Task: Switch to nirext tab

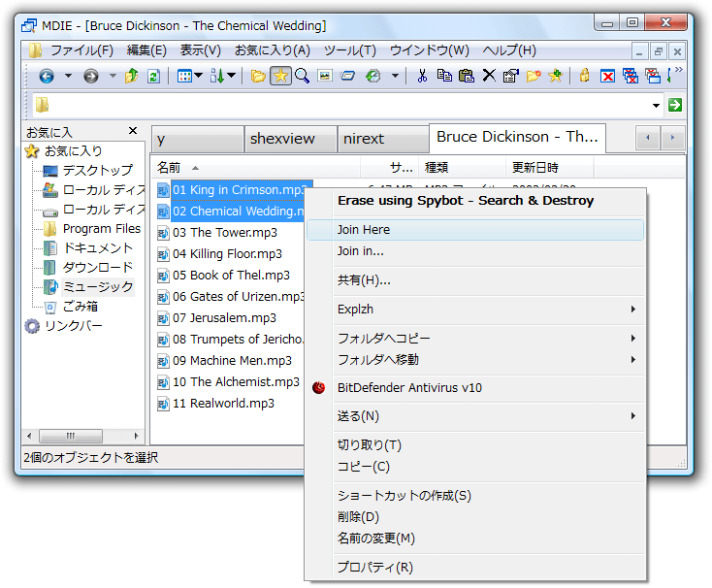Action: 383,139
